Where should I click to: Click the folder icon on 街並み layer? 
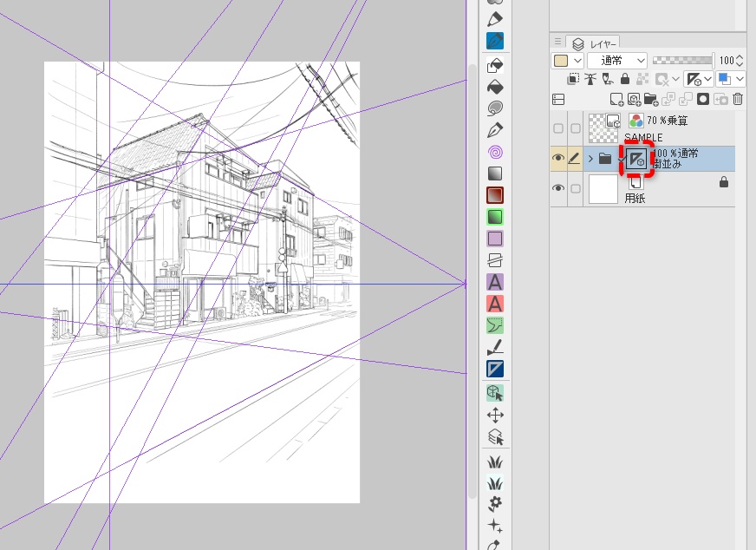[605, 158]
